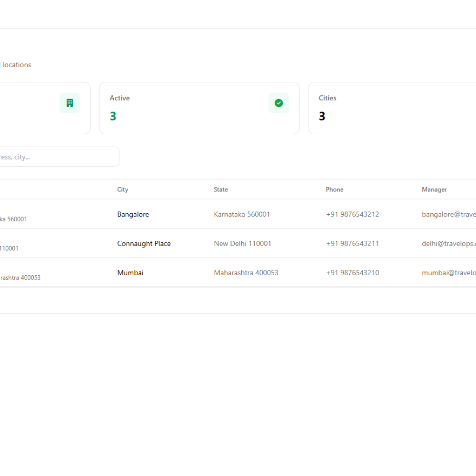Sort by the State column header
This screenshot has width=476, height=476.
coord(221,189)
